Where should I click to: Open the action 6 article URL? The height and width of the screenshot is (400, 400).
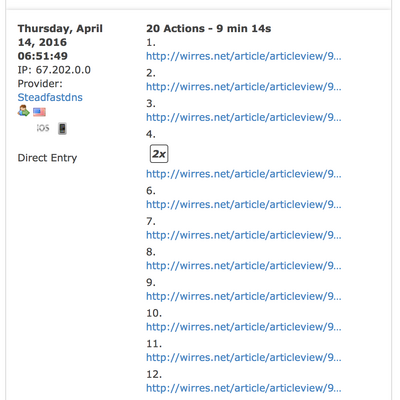point(244,204)
